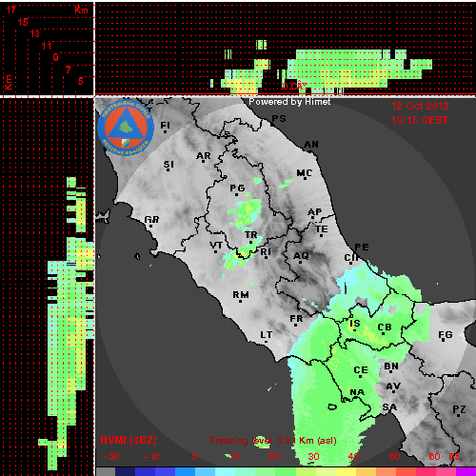The height and width of the screenshot is (476, 476).
Task: Click the TR city label
Action: tap(251, 235)
